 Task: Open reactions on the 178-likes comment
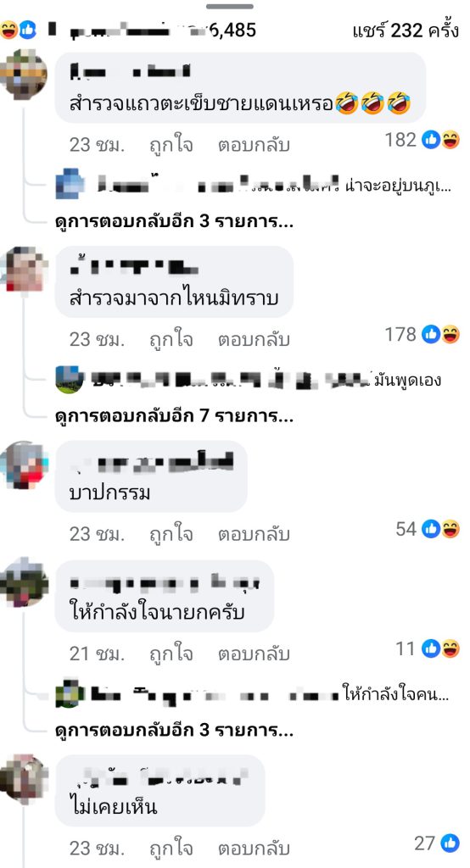441,334
